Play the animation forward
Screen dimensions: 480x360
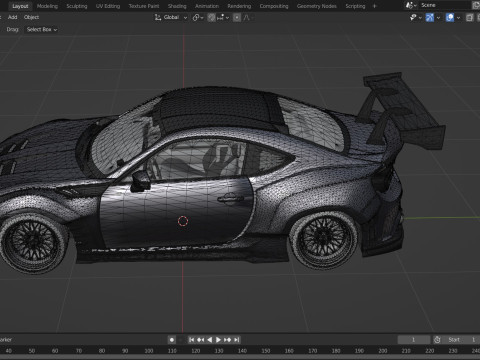click(x=218, y=340)
